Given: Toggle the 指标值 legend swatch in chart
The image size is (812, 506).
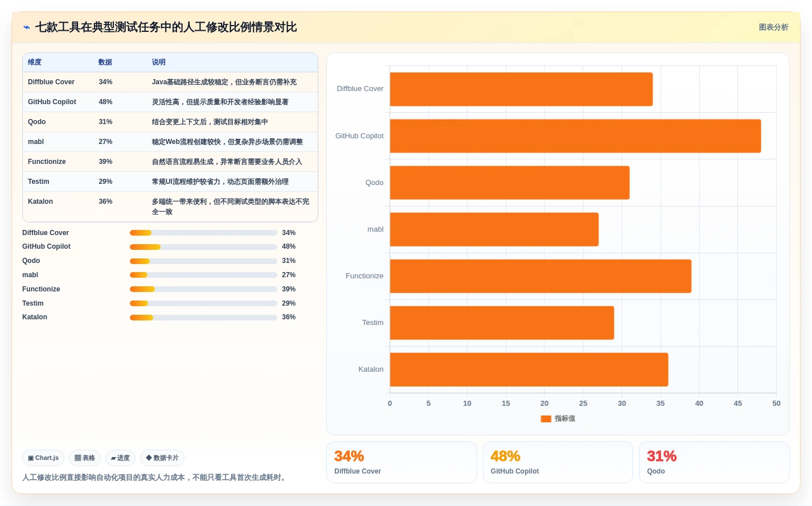Looking at the screenshot, I should [x=546, y=419].
